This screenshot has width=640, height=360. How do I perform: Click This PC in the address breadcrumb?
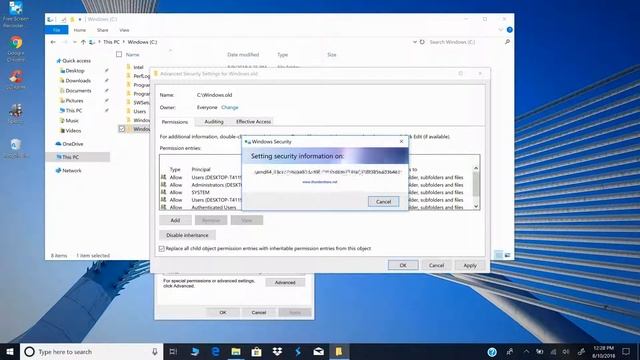point(111,42)
